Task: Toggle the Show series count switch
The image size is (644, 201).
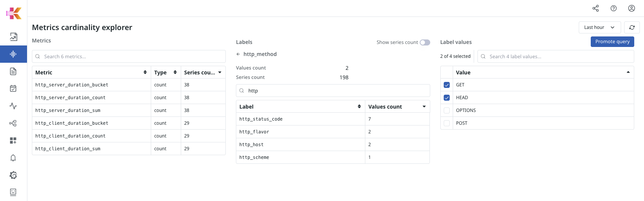Action: point(425,42)
